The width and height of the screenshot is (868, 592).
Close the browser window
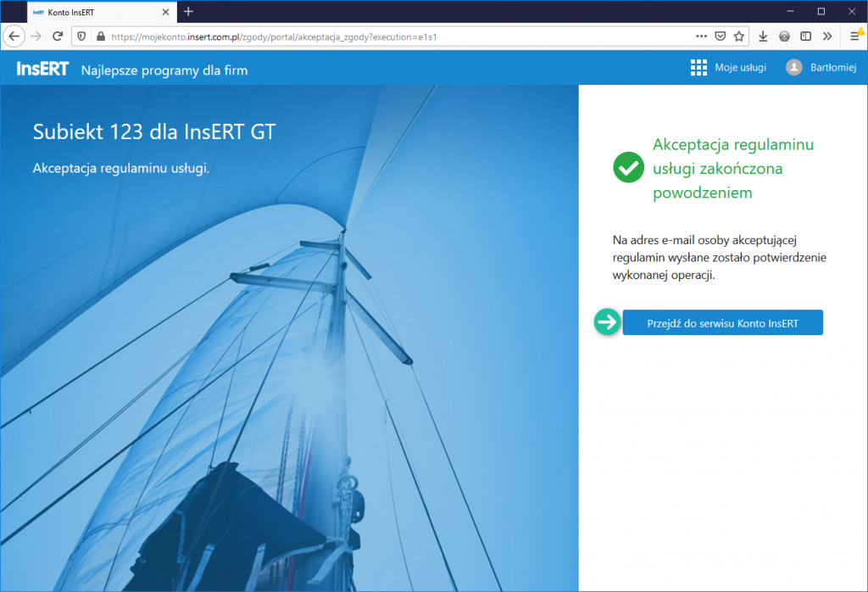(x=852, y=12)
